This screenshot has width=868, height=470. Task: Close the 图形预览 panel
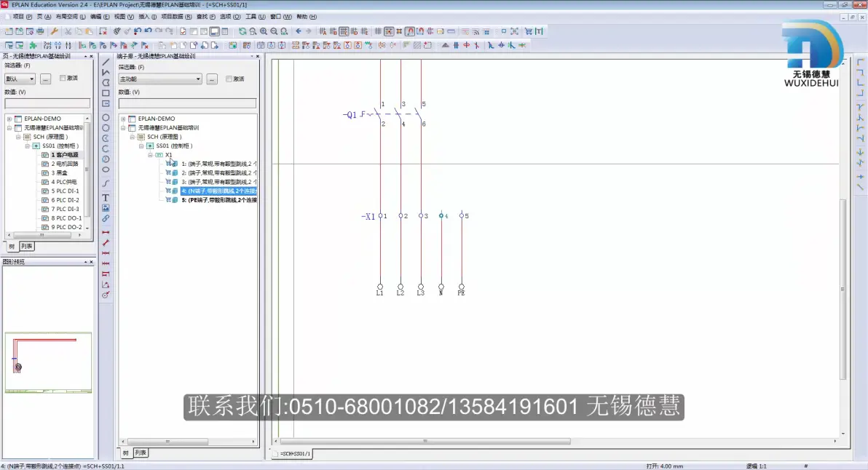pos(91,262)
